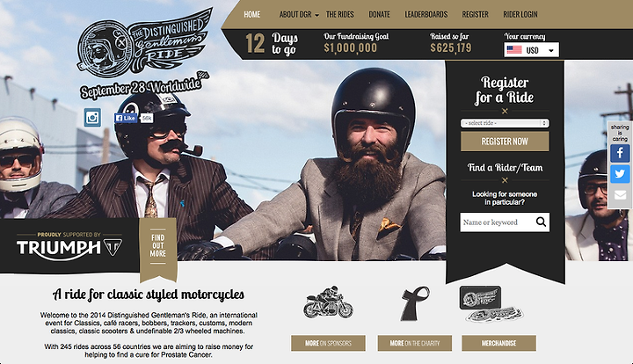Click the search magnifier icon
This screenshot has width=633, height=364.
tap(541, 222)
